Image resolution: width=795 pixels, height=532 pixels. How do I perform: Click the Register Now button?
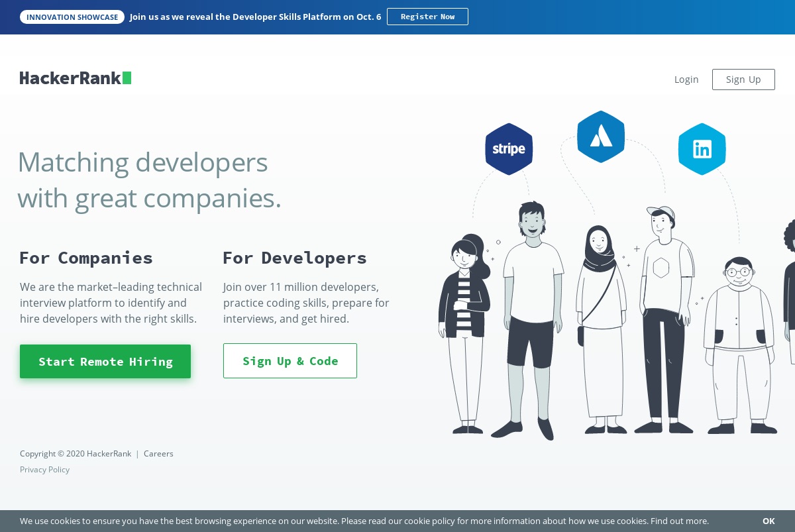pos(427,17)
